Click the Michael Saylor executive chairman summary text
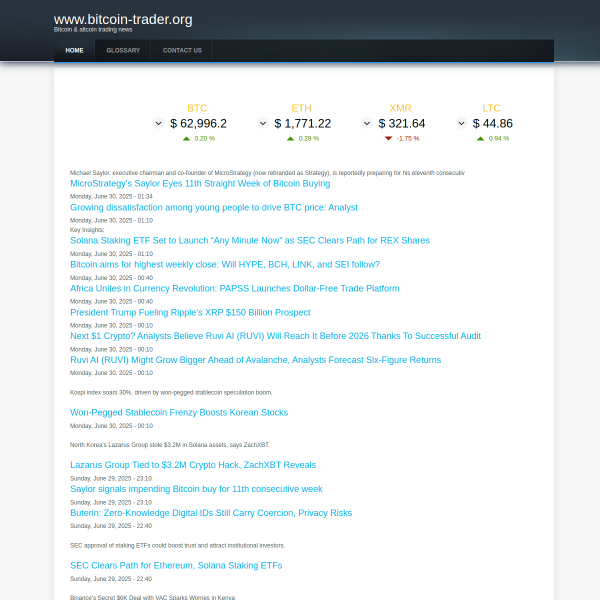The image size is (600, 600). pos(267,173)
